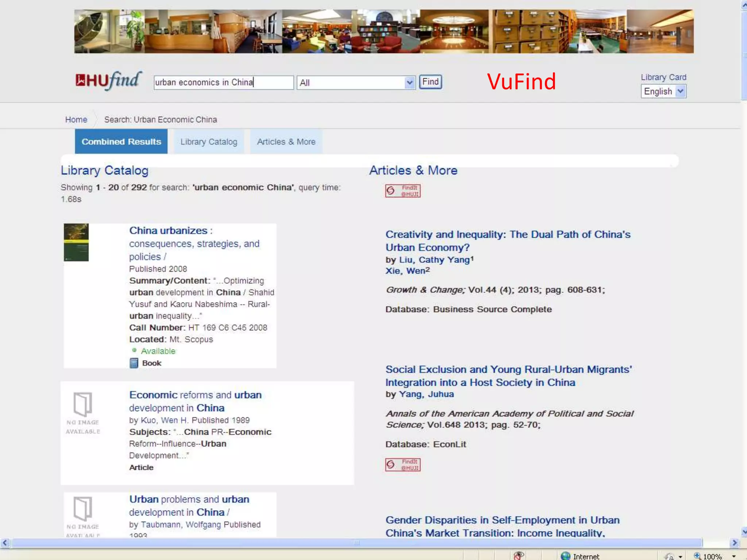Open the 'All' search type dropdown
This screenshot has width=747, height=560.
tap(356, 83)
